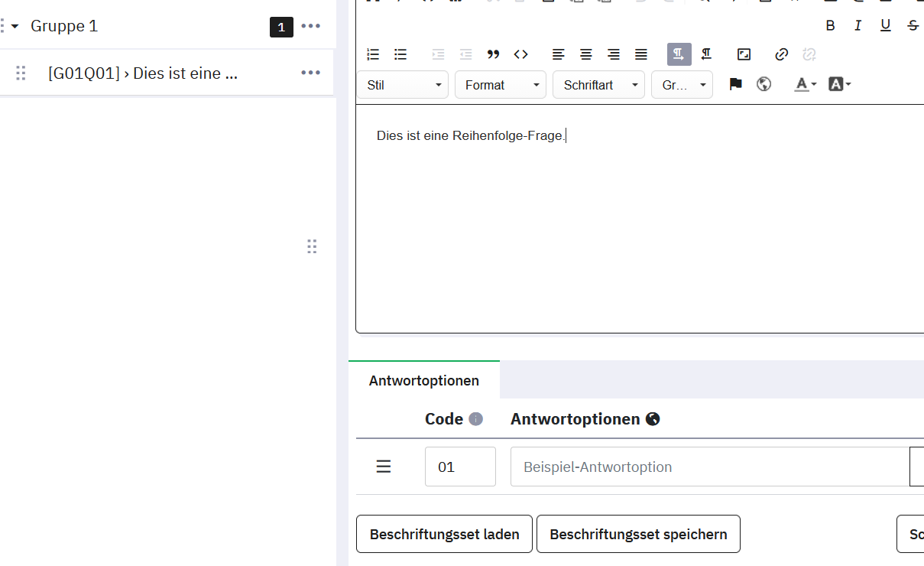Insert a hyperlink
Screen dimensions: 924x566
(781, 54)
